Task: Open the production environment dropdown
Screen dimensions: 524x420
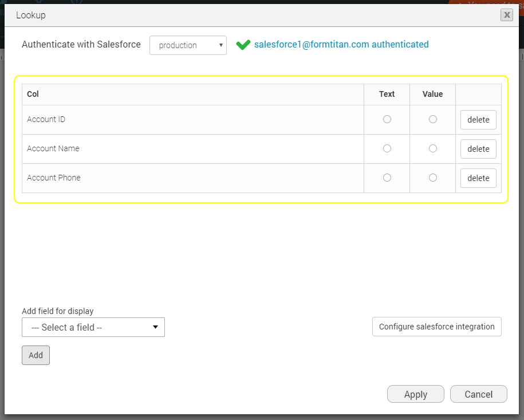Action: (x=188, y=45)
